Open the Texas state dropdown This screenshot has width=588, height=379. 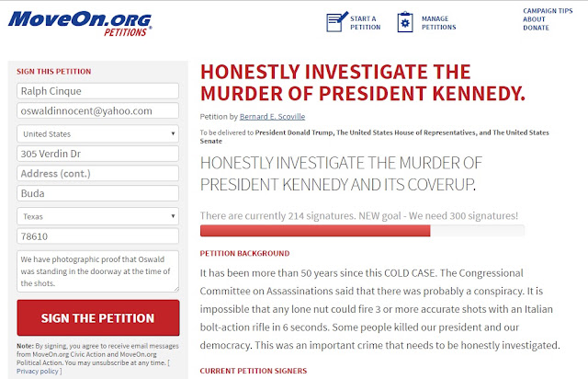(x=98, y=216)
